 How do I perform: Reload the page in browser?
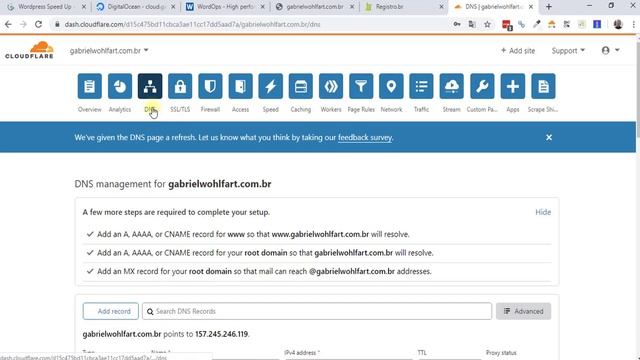click(38, 24)
